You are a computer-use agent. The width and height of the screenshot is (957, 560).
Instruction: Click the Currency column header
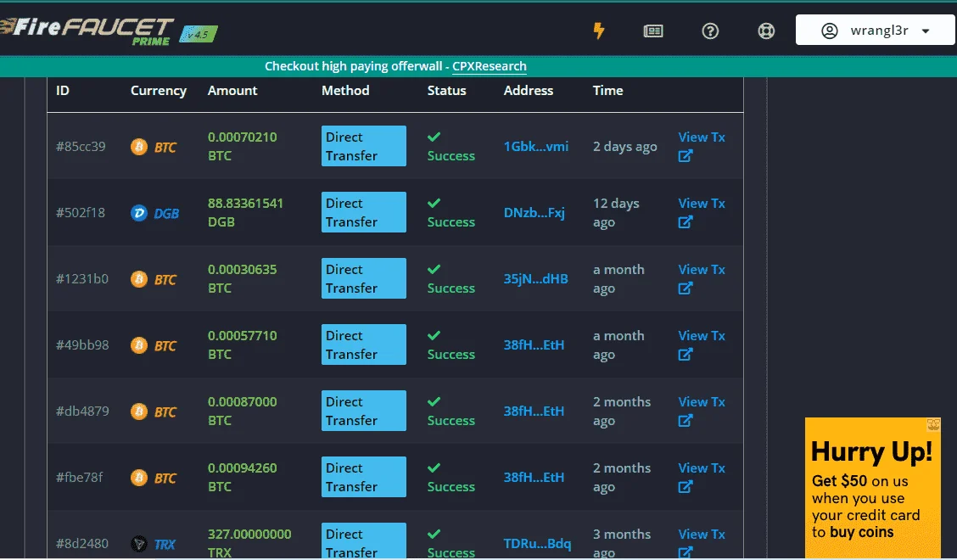tap(159, 91)
